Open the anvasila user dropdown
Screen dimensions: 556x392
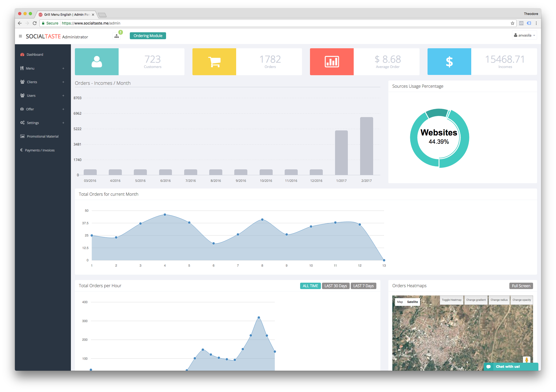pyautogui.click(x=524, y=35)
